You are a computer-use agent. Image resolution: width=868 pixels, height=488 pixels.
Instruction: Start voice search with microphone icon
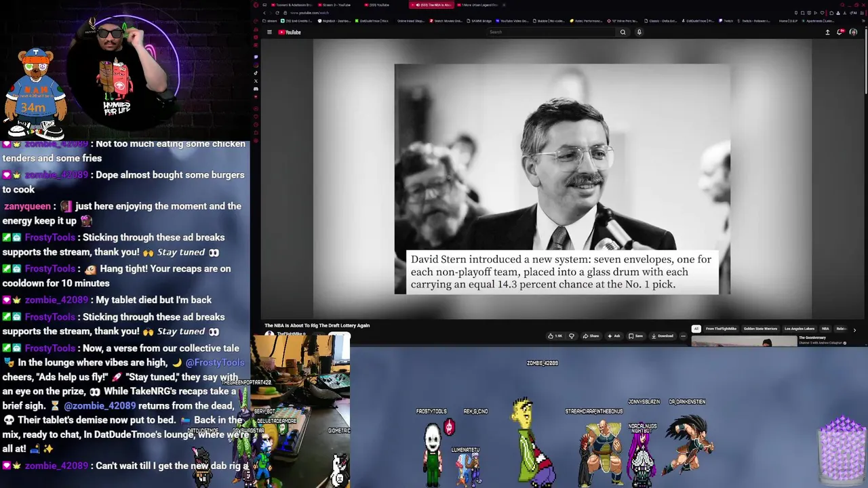(639, 32)
